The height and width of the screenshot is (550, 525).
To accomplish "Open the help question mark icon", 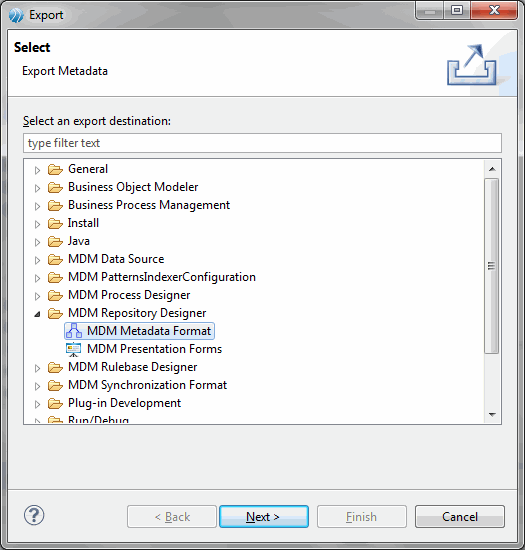I will click(x=34, y=516).
